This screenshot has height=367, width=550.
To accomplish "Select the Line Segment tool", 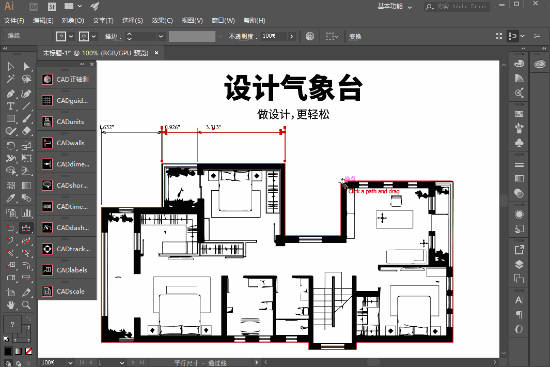I will coord(26,106).
